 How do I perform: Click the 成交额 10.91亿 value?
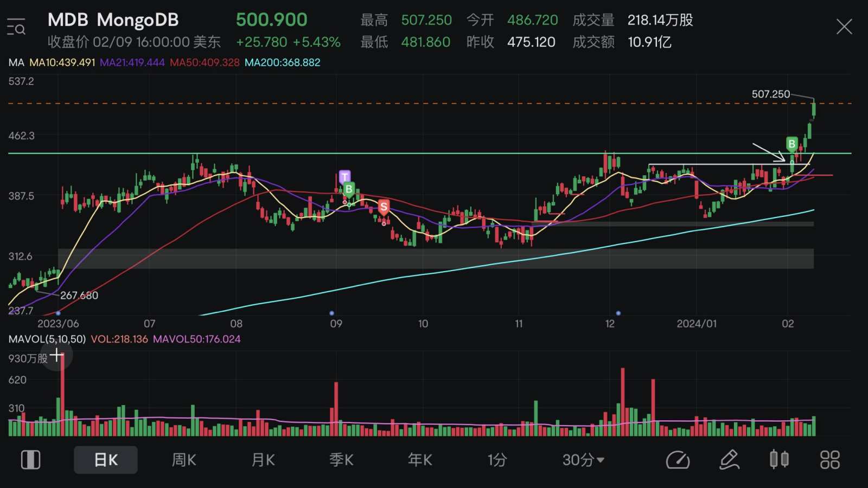[649, 42]
